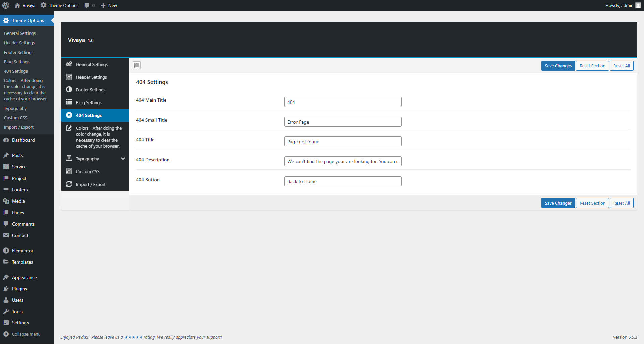The image size is (644, 344).
Task: Open Templates menu in sidebar
Action: (27, 262)
